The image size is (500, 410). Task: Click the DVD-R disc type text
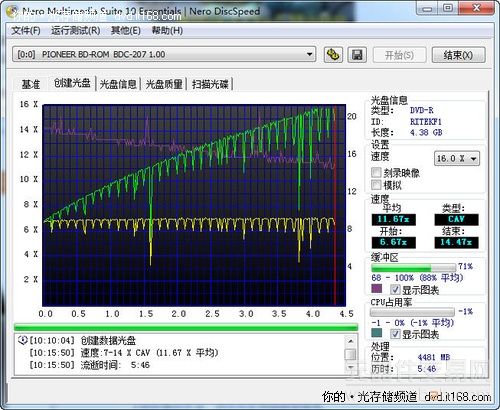pyautogui.click(x=422, y=110)
